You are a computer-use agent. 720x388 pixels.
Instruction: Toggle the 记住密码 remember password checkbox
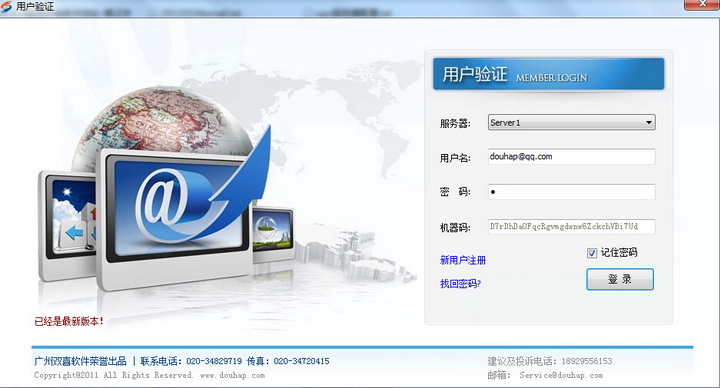click(x=592, y=253)
